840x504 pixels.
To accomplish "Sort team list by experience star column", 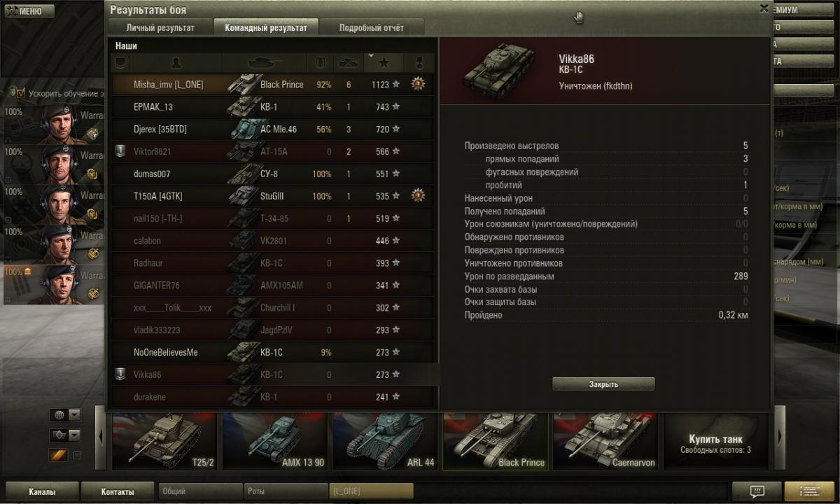I will coord(384,63).
